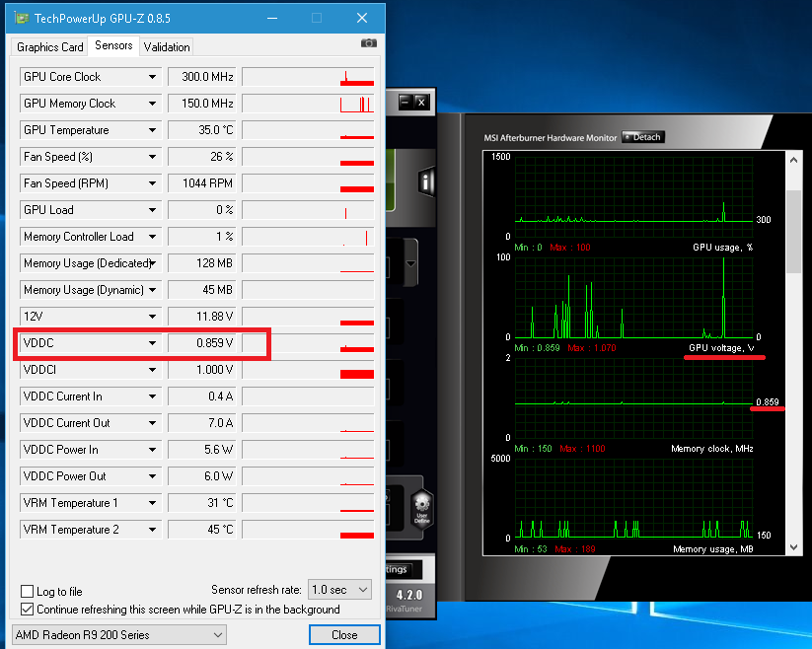The width and height of the screenshot is (812, 649).
Task: Open the Sensor refresh rate combo box
Action: tap(339, 590)
